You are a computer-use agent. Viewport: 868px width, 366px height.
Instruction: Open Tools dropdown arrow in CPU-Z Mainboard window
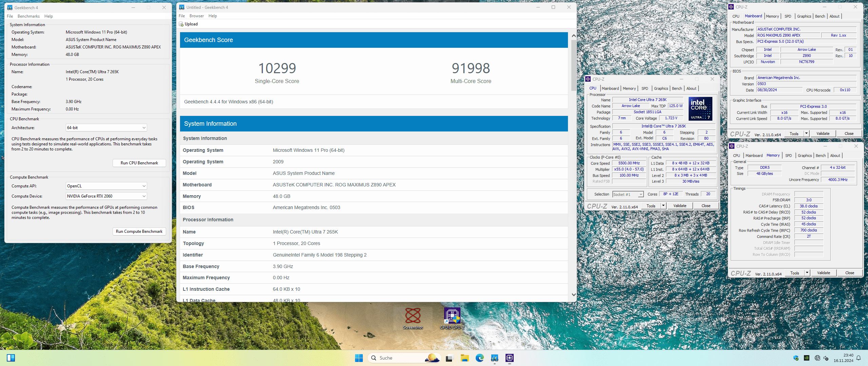click(806, 134)
